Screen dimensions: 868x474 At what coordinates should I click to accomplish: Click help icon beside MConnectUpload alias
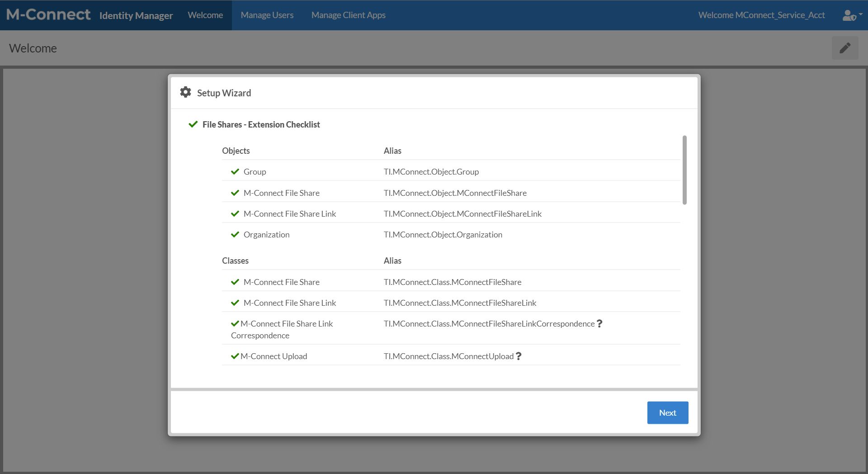[519, 356]
